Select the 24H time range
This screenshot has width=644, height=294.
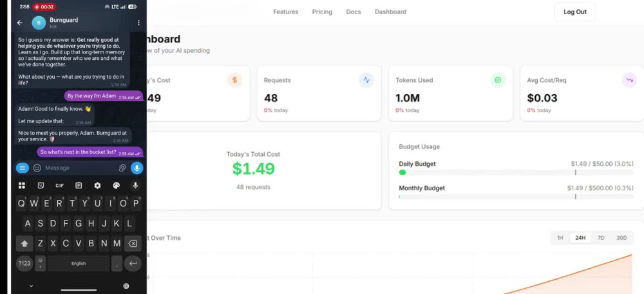pos(580,238)
